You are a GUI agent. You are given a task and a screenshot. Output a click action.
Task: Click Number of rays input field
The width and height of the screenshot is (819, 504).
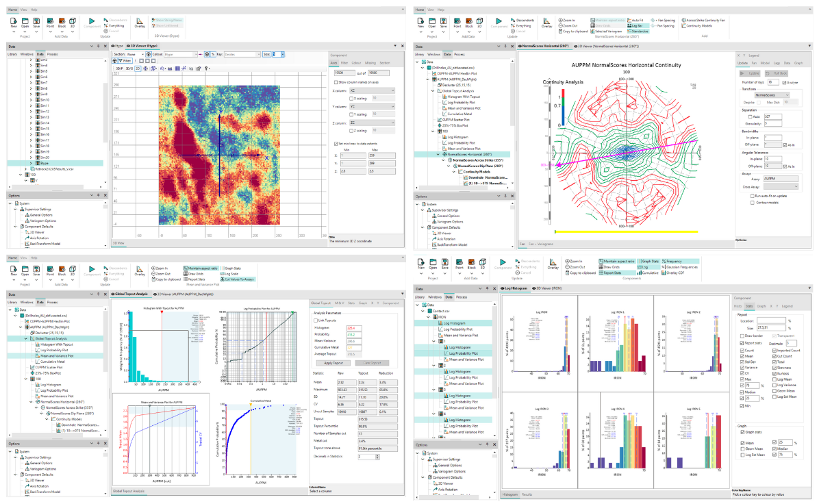pos(774,83)
